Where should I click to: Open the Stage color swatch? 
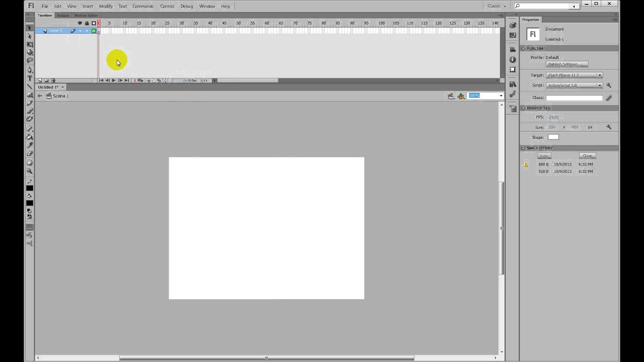(553, 137)
